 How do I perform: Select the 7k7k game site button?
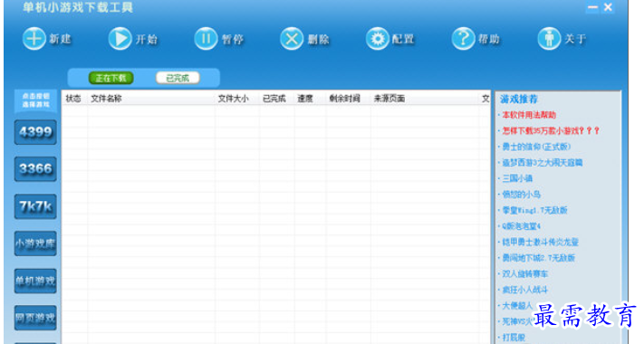coord(35,206)
